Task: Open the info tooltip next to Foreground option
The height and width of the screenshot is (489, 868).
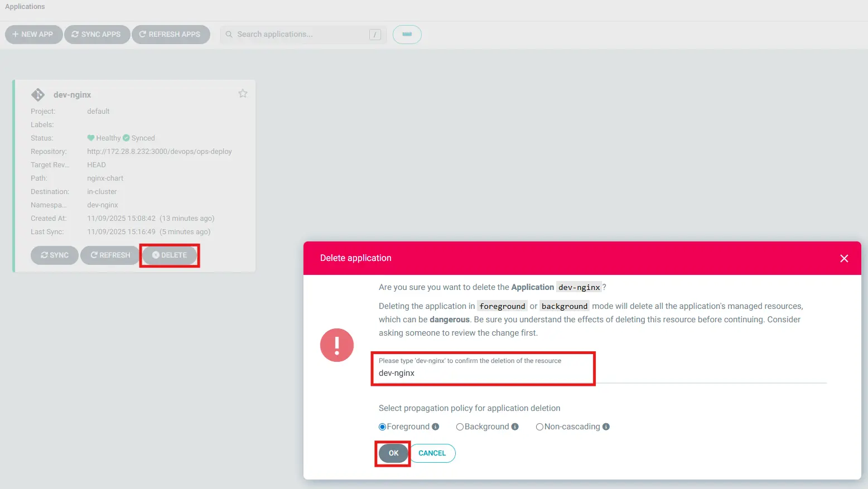Action: 436,427
